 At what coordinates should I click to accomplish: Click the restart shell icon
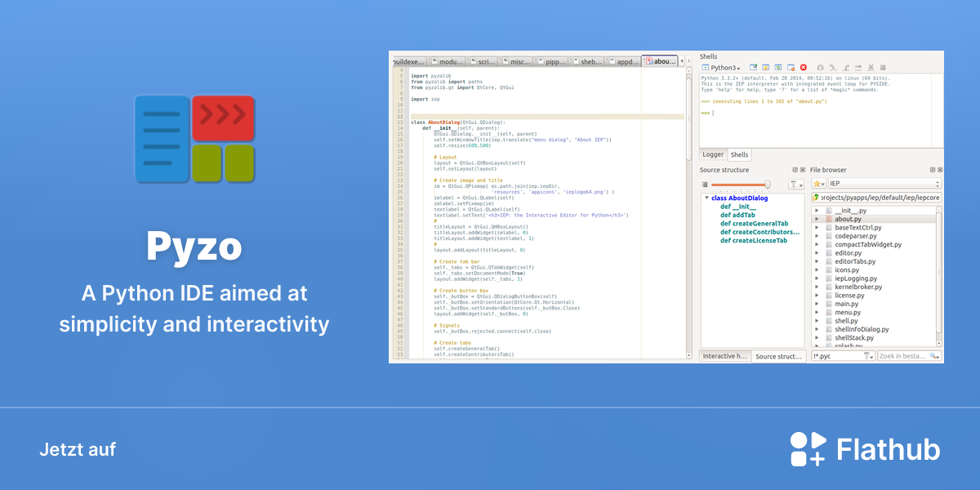(778, 67)
